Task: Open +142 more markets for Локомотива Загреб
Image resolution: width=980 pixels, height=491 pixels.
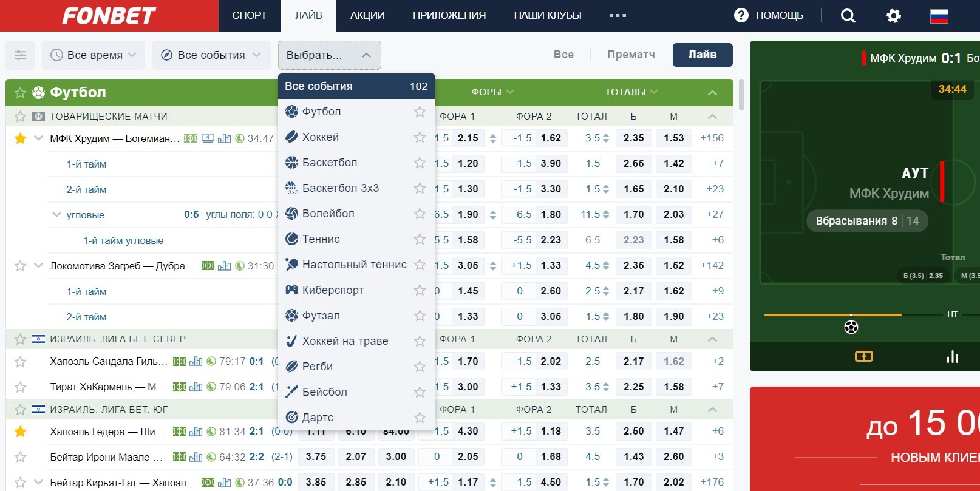Action: click(x=712, y=266)
